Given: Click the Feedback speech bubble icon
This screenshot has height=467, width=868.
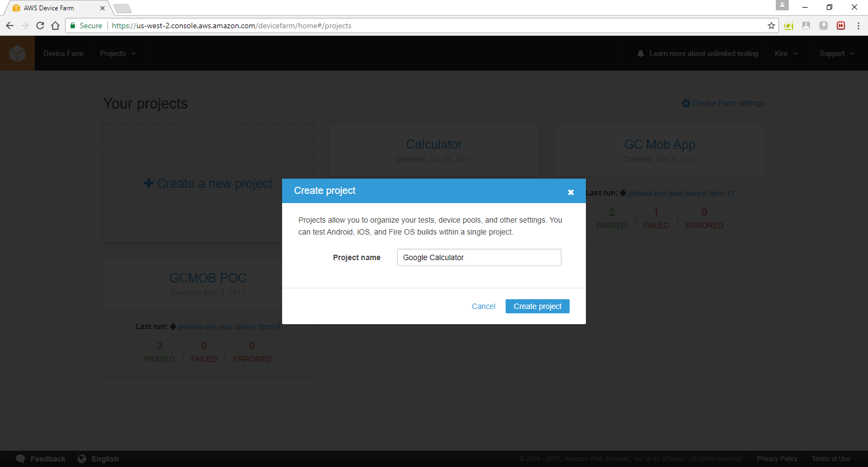Looking at the screenshot, I should click(x=21, y=459).
